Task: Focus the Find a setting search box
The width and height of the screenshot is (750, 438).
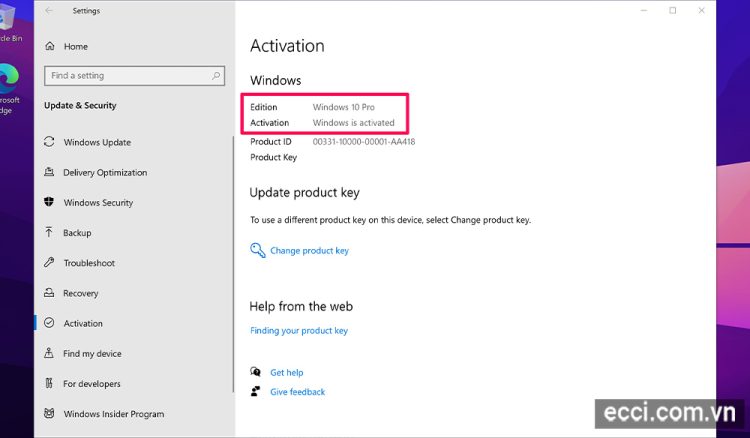Action: click(x=134, y=76)
